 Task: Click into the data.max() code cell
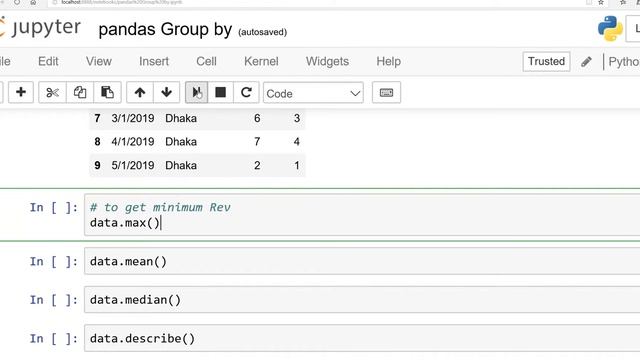coord(362,215)
